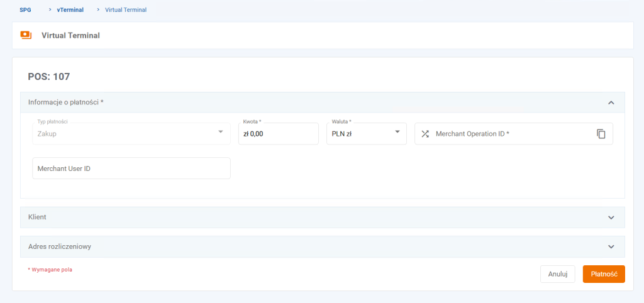Click the orange Virtual Terminal card icon

point(26,35)
